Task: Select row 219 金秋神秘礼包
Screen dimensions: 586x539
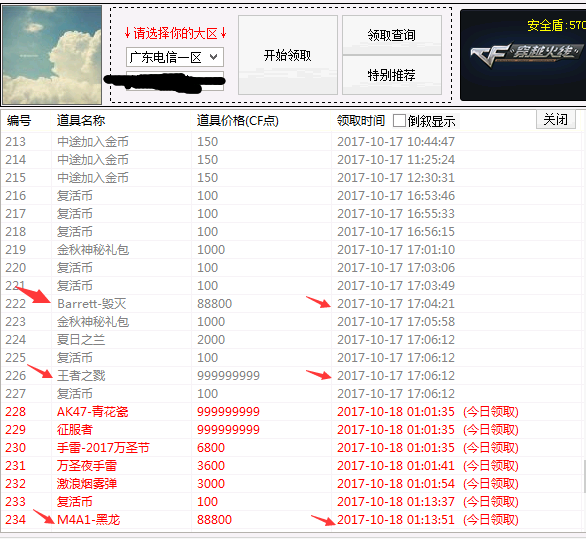Action: click(291, 250)
